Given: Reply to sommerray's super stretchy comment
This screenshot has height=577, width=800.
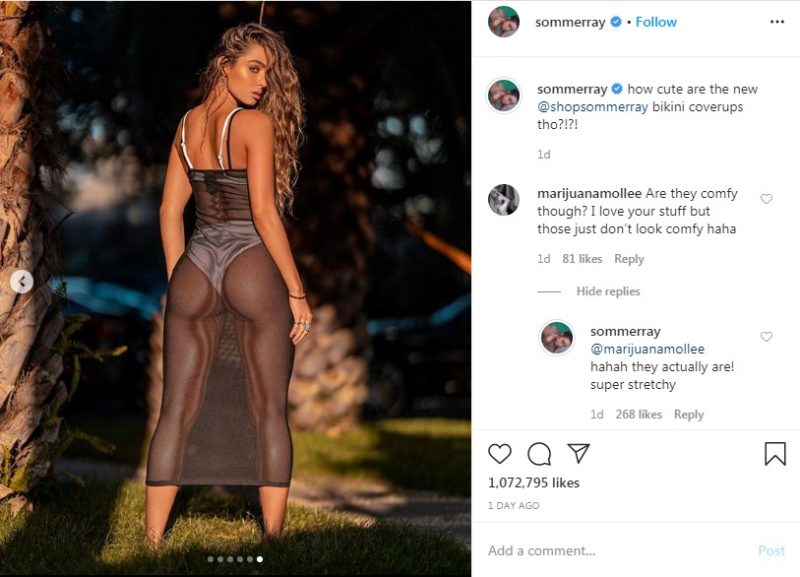Looking at the screenshot, I should pyautogui.click(x=689, y=414).
